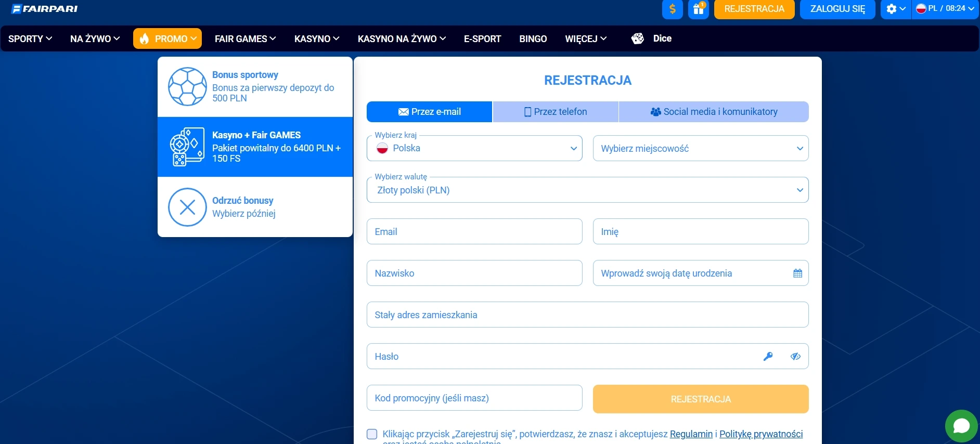Viewport: 980px width, 444px height.
Task: Open the Regulamin link
Action: [691, 434]
